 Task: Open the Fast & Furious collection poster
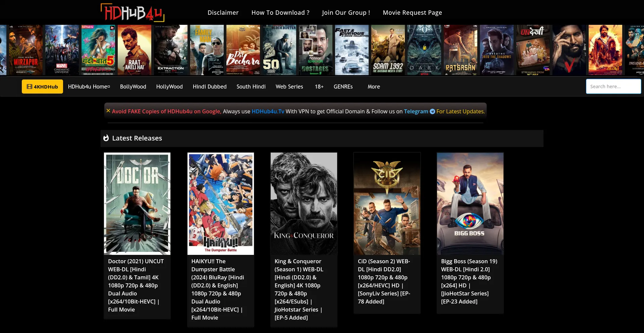(x=352, y=50)
